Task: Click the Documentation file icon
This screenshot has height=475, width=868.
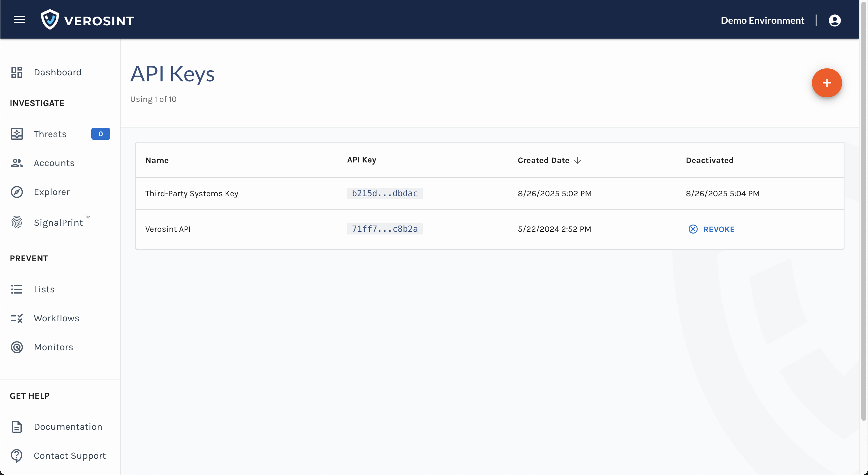Action: pos(17,426)
